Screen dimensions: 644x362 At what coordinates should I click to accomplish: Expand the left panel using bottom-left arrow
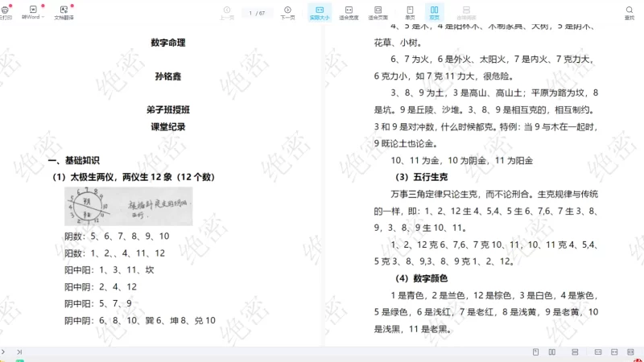[4, 352]
